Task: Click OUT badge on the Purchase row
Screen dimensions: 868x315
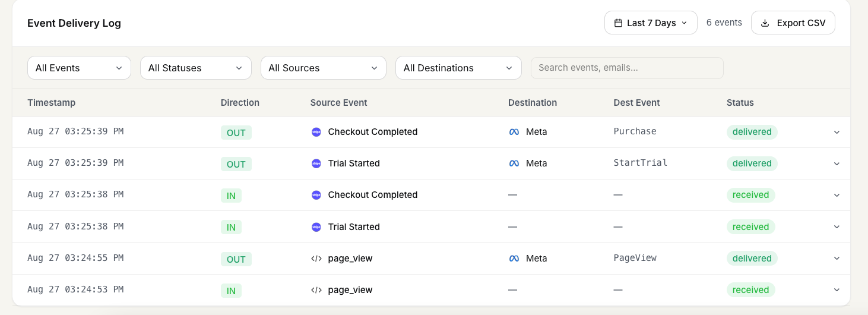Action: click(236, 133)
